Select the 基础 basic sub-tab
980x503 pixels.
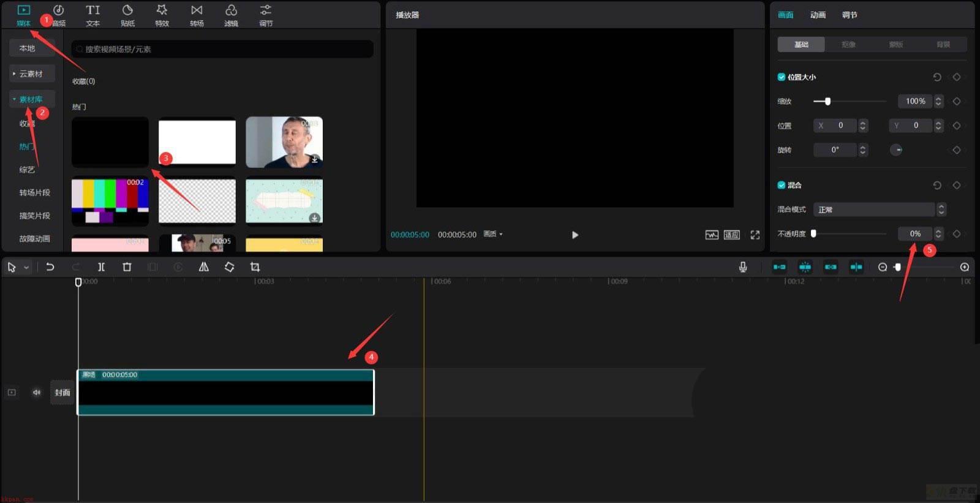[801, 44]
